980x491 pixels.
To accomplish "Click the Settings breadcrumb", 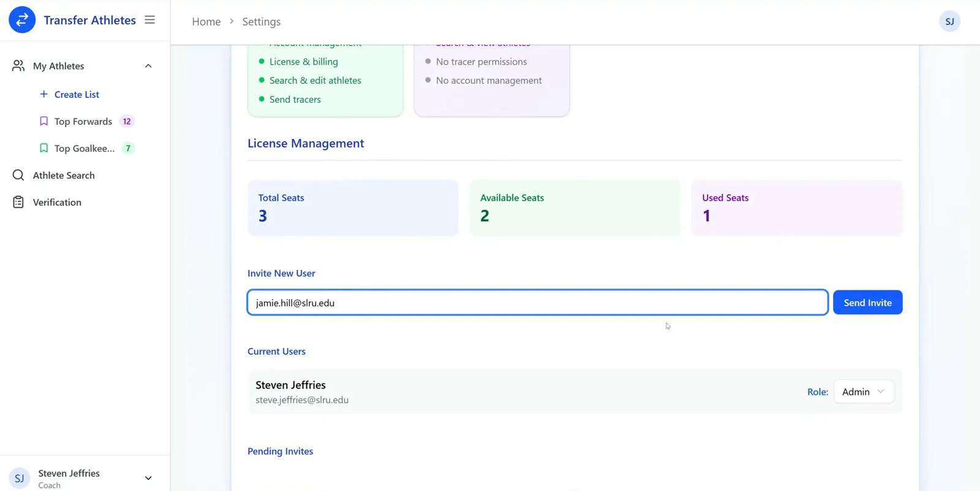I will coord(262,21).
